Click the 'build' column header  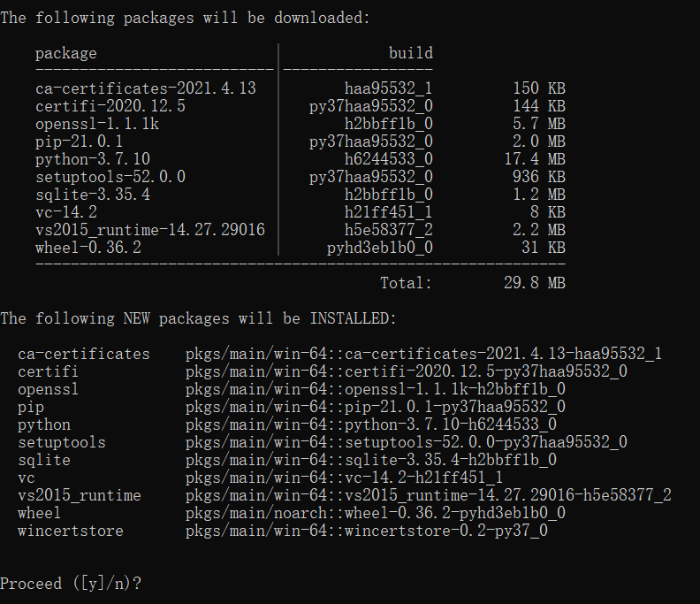(411, 53)
